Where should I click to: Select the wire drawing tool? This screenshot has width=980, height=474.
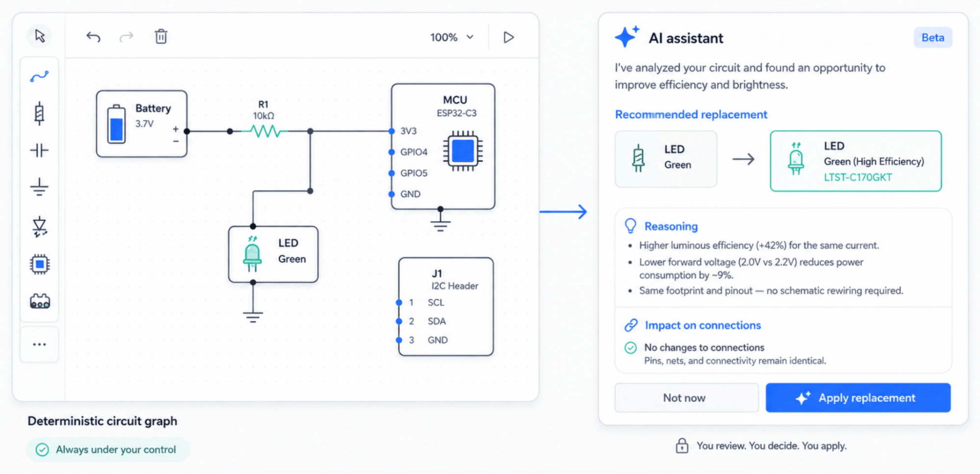pos(39,77)
